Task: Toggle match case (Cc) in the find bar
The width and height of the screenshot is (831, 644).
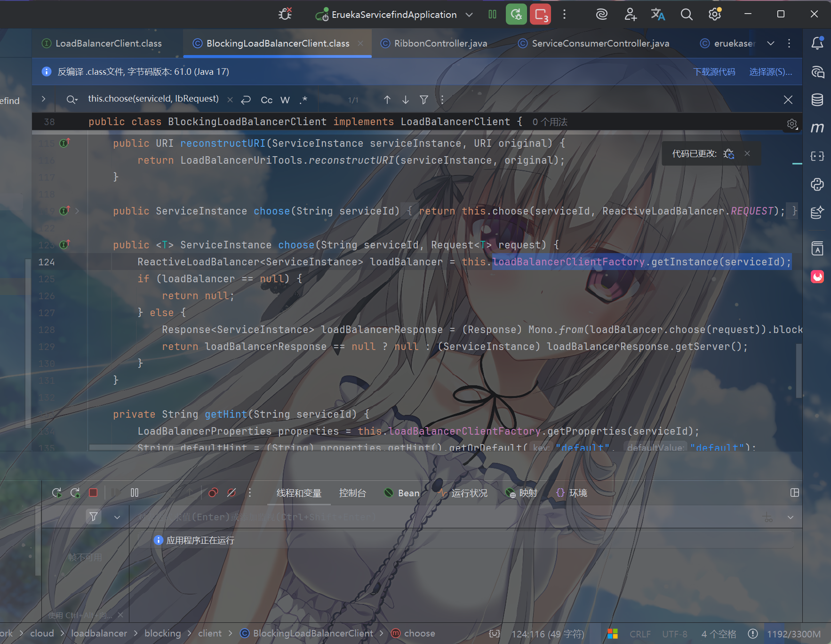Action: click(x=266, y=100)
